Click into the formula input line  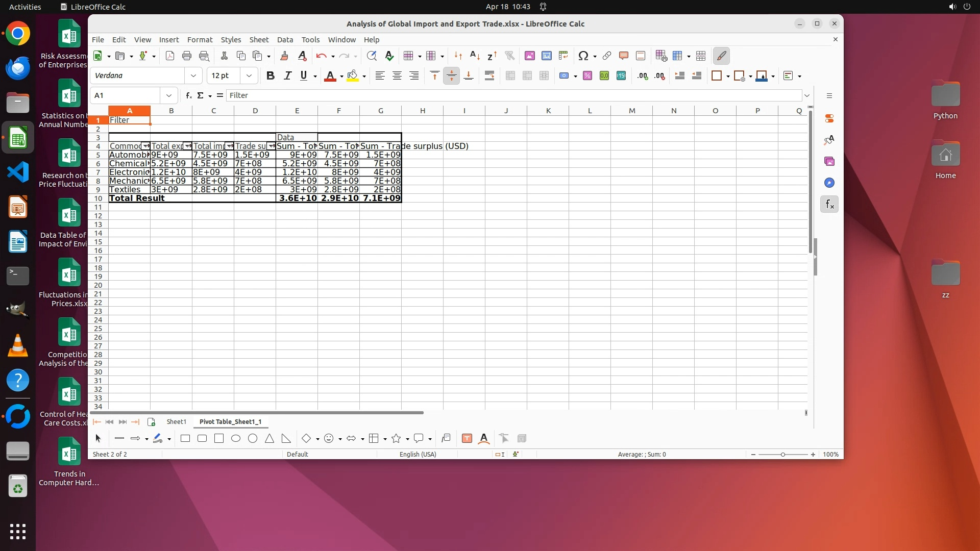(510, 95)
